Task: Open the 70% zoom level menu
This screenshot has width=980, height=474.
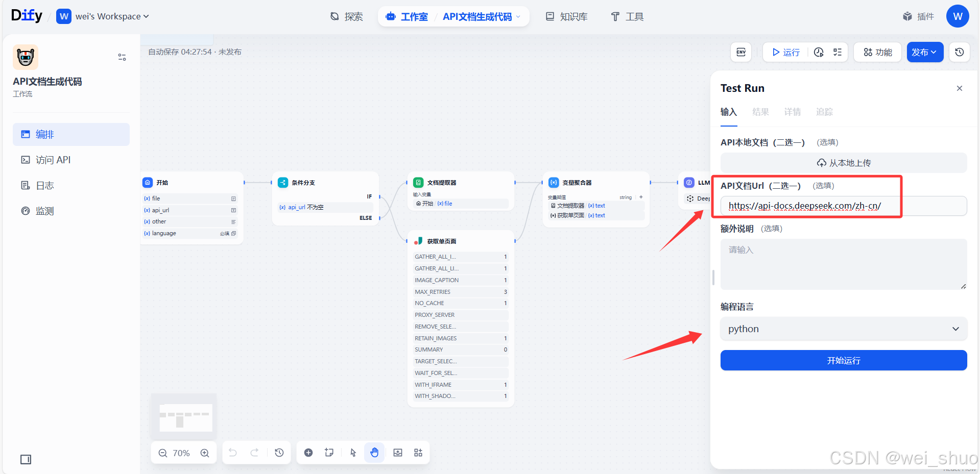Action: tap(181, 453)
